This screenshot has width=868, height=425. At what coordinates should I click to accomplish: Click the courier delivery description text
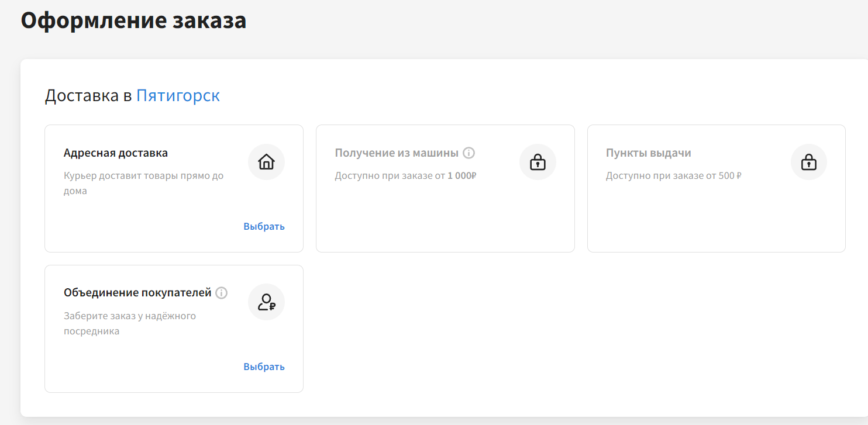143,183
